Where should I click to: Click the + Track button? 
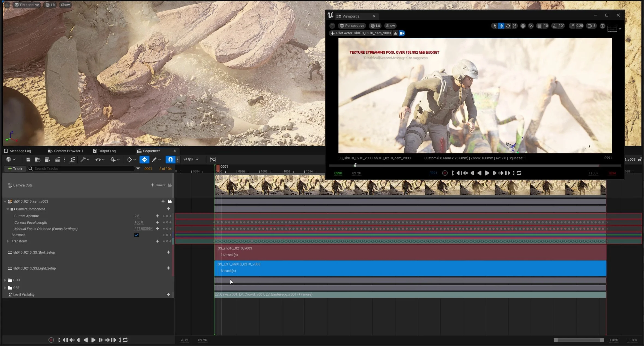click(x=15, y=169)
